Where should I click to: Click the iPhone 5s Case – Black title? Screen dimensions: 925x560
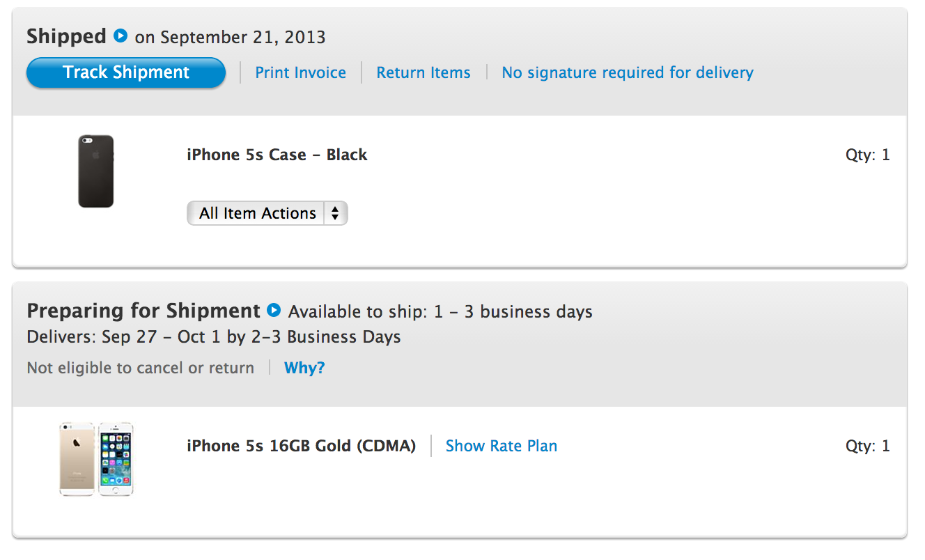pos(277,155)
